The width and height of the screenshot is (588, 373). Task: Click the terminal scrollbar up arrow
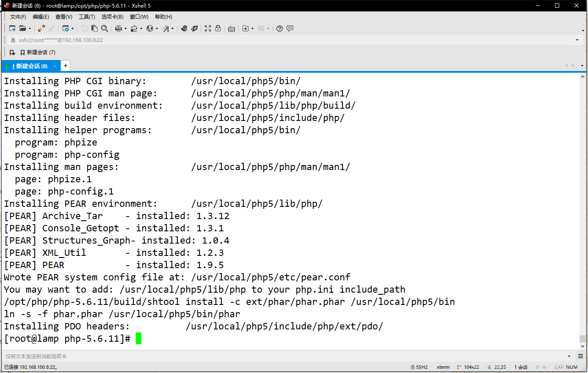pos(583,77)
